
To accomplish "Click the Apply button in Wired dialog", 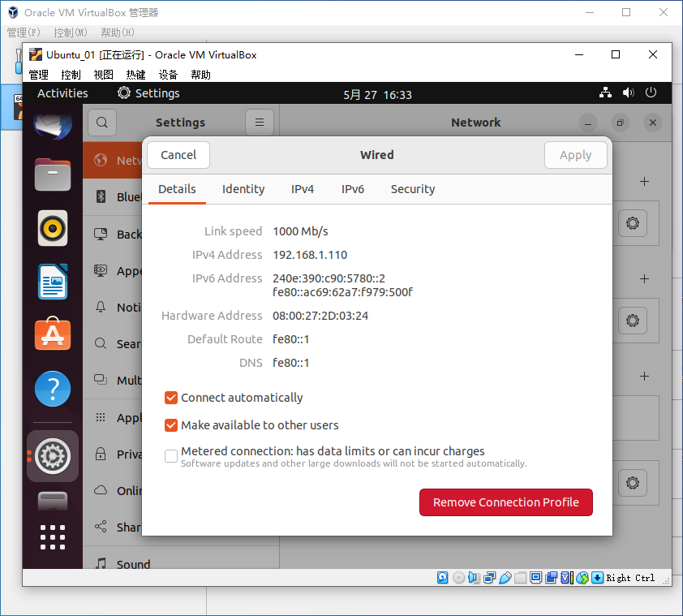I will pos(575,155).
